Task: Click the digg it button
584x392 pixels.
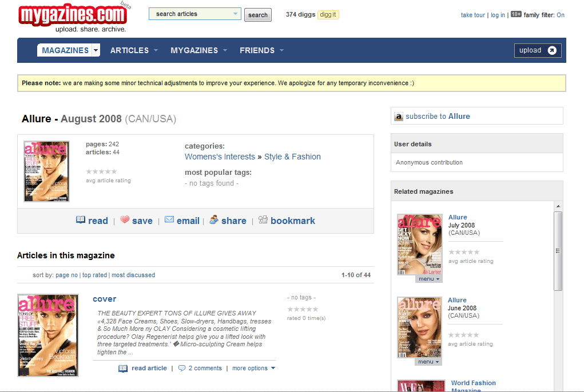Action: click(x=328, y=14)
